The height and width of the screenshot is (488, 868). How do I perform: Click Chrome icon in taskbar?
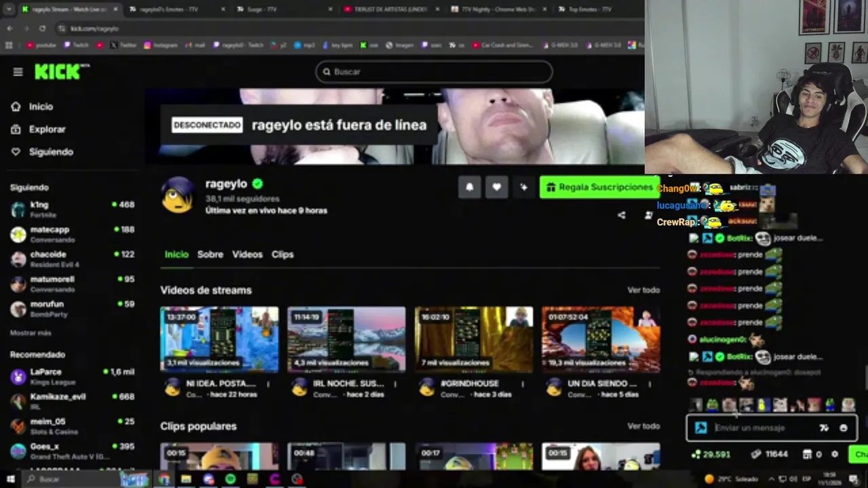click(x=164, y=479)
